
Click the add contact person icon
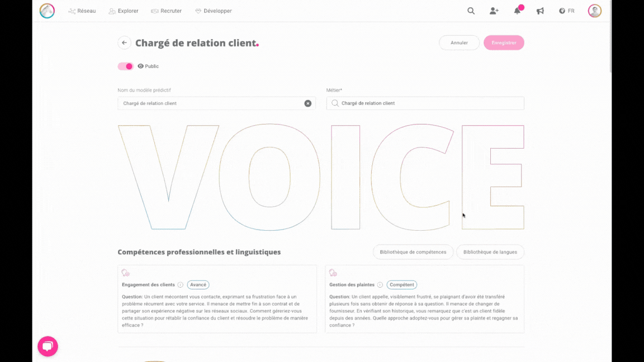[494, 11]
